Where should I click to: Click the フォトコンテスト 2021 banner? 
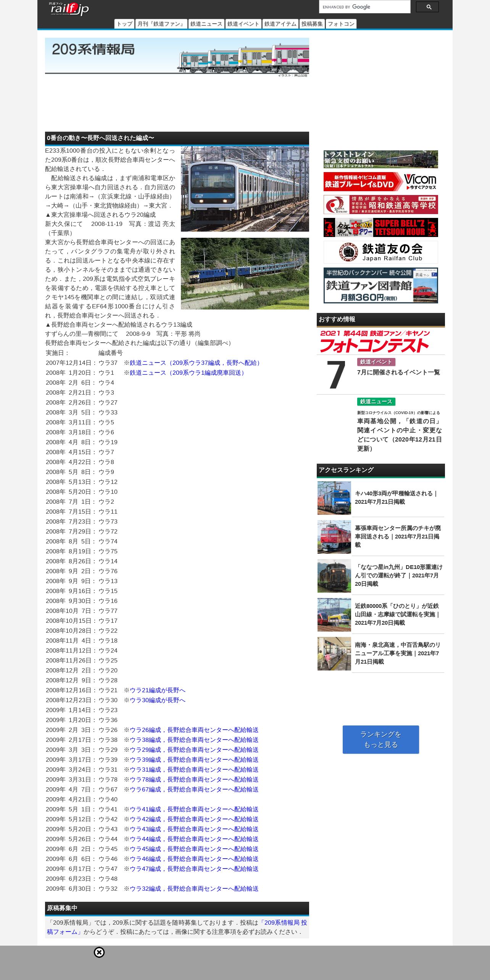[x=376, y=341]
